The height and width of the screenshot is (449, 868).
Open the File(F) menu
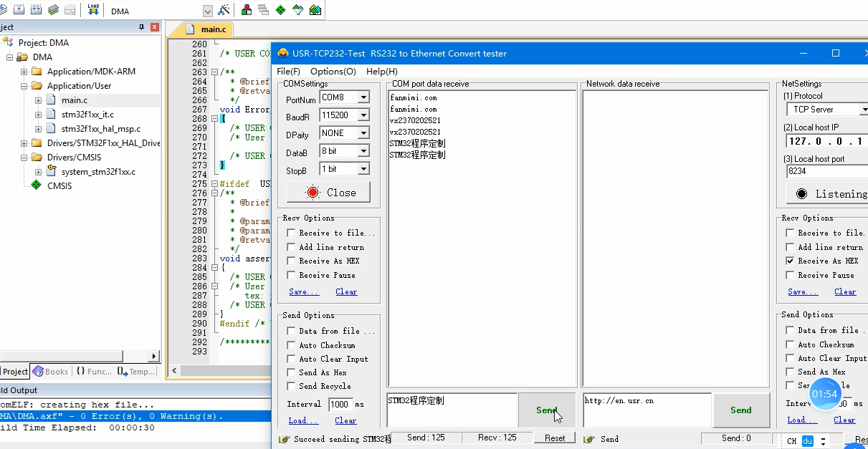(x=288, y=72)
